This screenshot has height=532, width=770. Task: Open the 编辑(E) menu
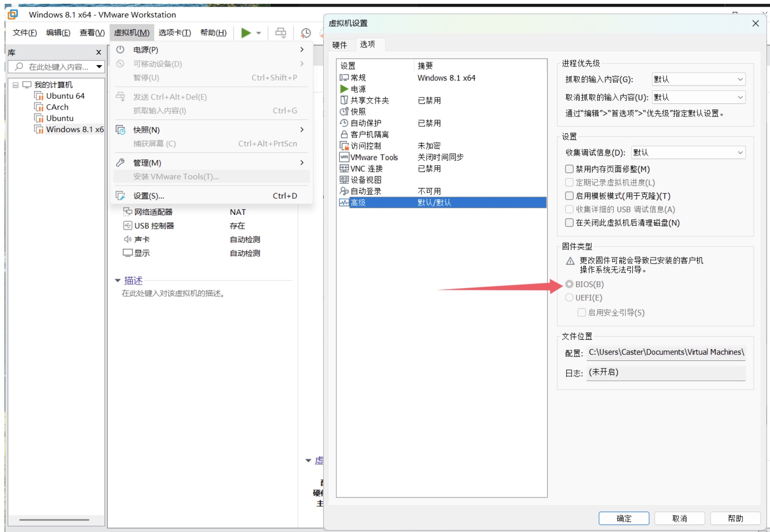coord(58,33)
